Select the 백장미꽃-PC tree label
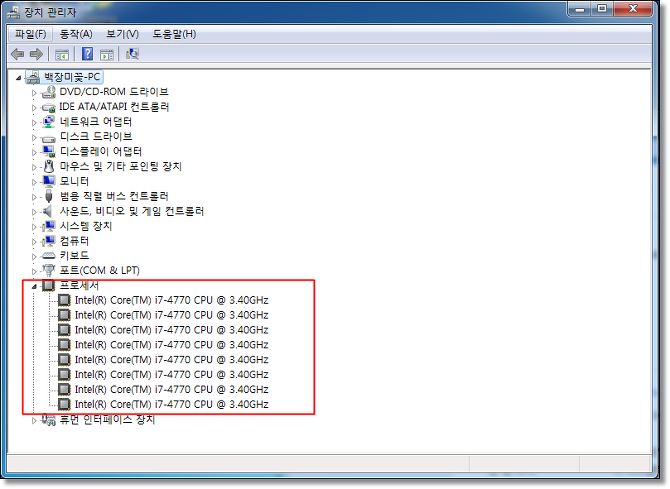The width and height of the screenshot is (670, 489). coord(72,77)
